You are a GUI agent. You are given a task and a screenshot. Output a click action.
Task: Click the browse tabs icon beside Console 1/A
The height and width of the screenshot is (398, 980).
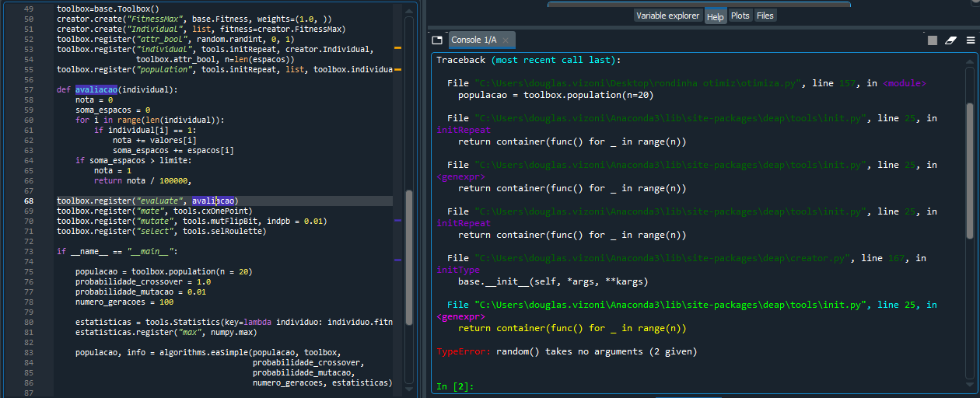click(436, 40)
